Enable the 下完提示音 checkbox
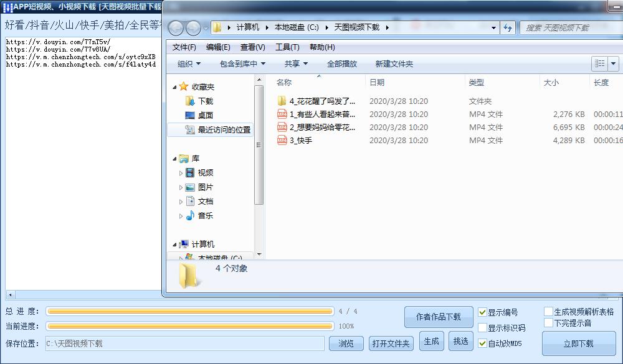The width and height of the screenshot is (623, 364). pyautogui.click(x=549, y=323)
